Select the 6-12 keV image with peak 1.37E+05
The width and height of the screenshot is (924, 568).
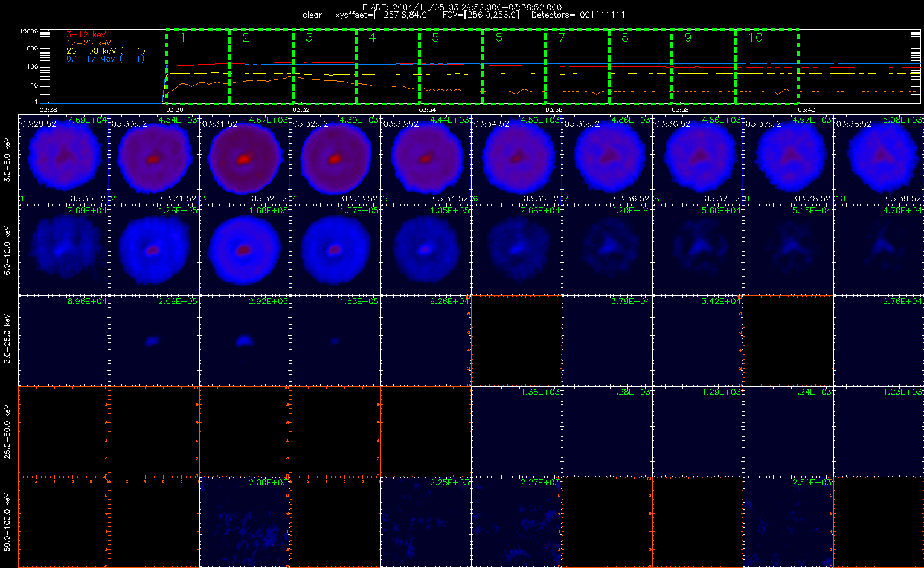pyautogui.click(x=335, y=250)
